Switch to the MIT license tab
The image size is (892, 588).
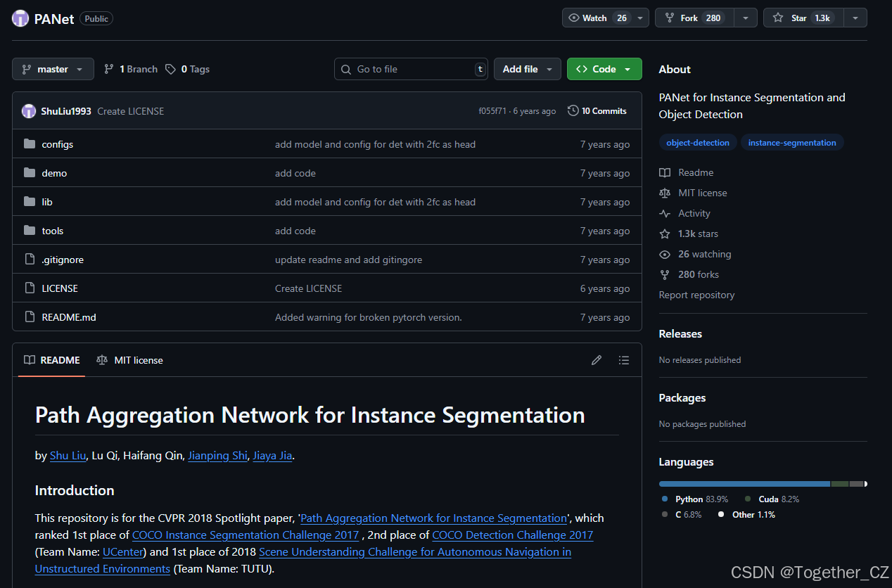129,360
